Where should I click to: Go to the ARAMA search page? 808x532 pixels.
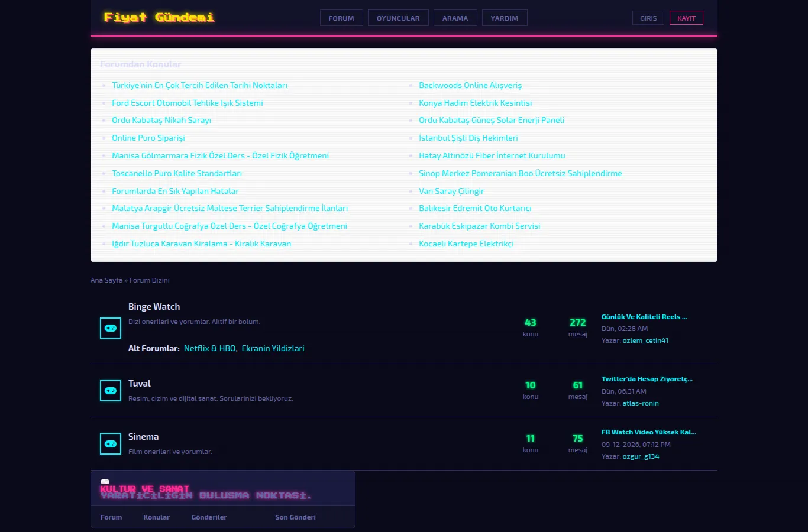(455, 18)
